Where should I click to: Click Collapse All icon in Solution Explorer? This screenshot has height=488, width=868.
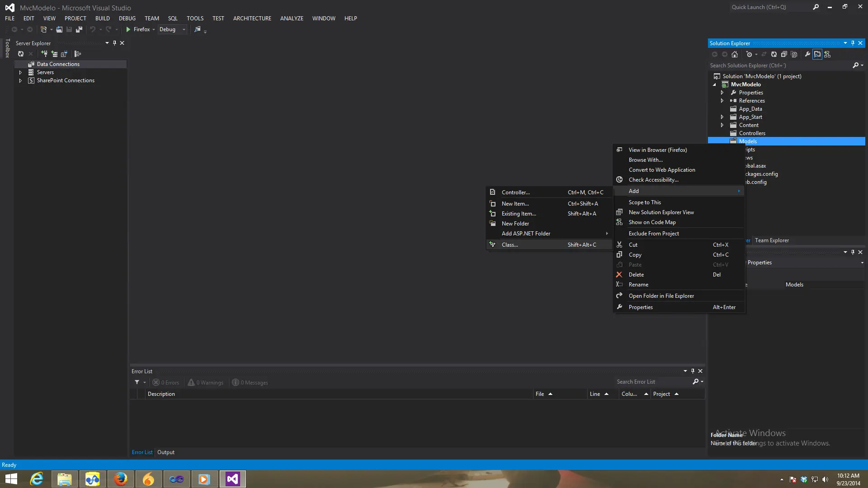point(784,54)
